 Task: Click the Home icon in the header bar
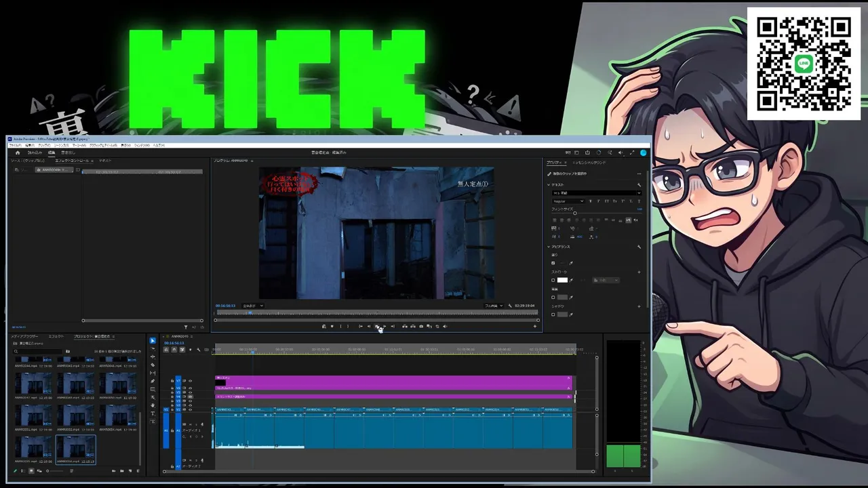18,152
